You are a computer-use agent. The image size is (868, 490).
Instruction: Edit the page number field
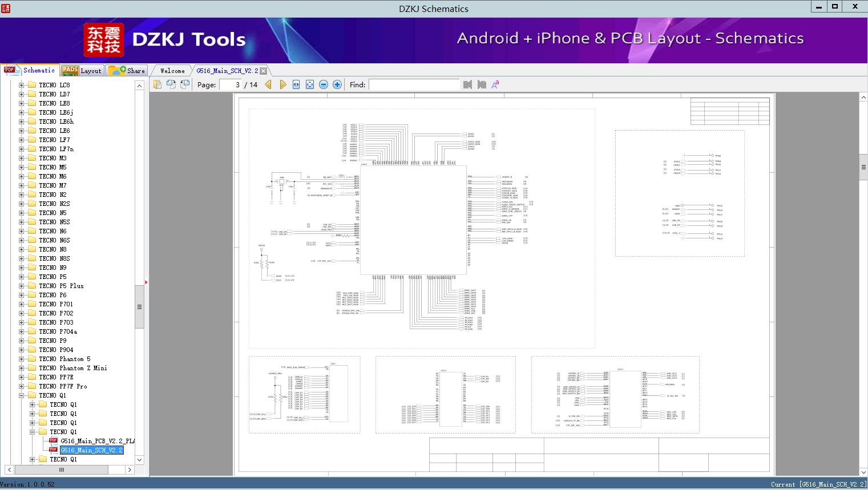[x=231, y=84]
